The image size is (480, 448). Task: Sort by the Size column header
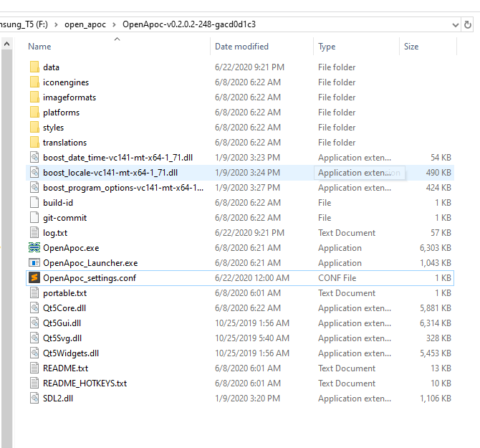coord(411,47)
